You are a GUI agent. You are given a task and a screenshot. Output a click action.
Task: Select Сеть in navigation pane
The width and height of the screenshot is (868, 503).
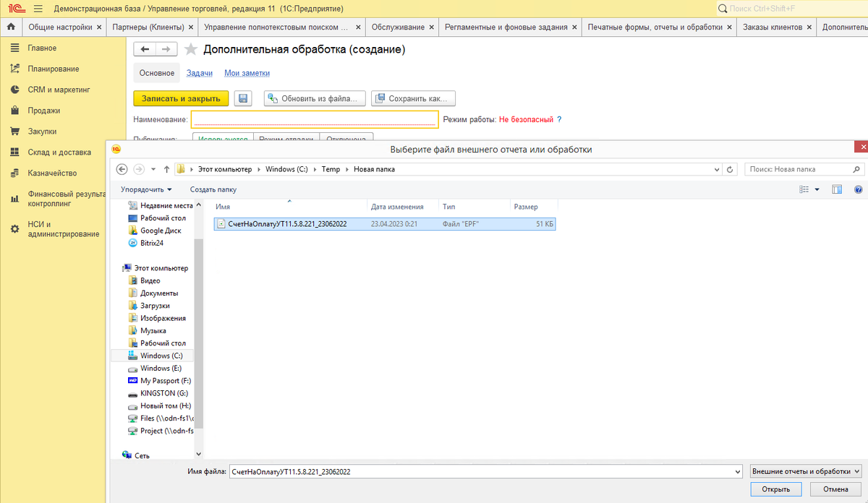point(142,456)
